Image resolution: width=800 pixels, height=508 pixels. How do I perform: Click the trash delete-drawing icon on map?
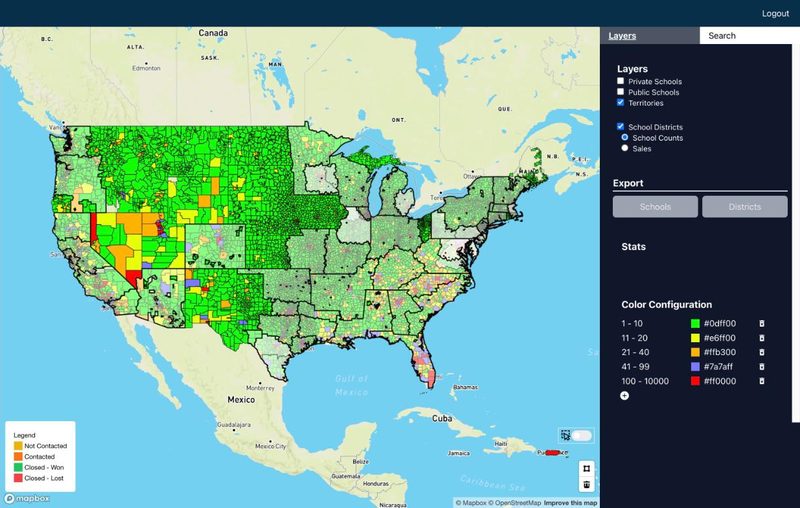[587, 484]
